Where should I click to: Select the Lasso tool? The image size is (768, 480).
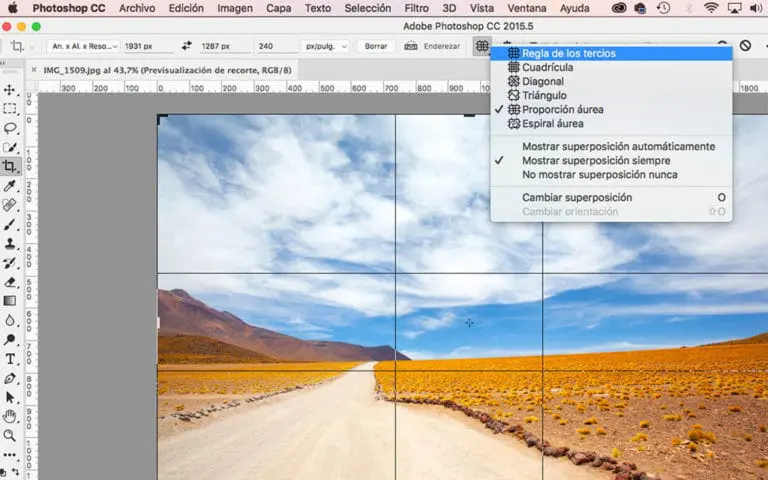9,128
